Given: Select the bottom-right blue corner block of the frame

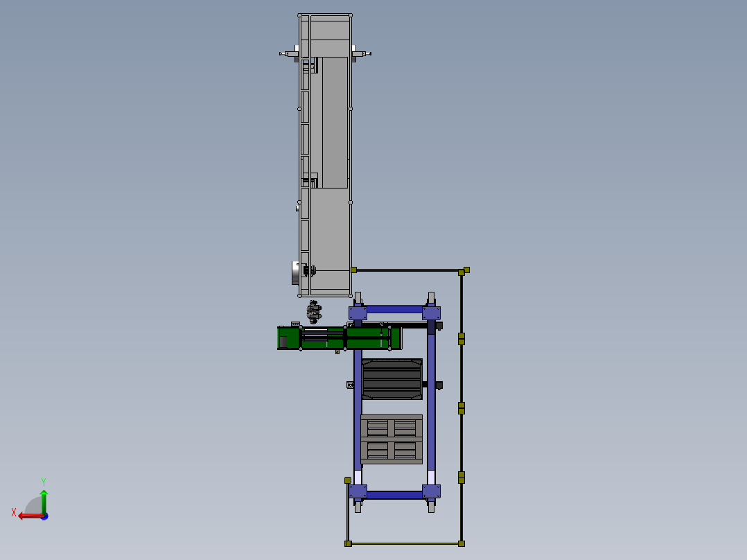Looking at the screenshot, I should tap(431, 491).
